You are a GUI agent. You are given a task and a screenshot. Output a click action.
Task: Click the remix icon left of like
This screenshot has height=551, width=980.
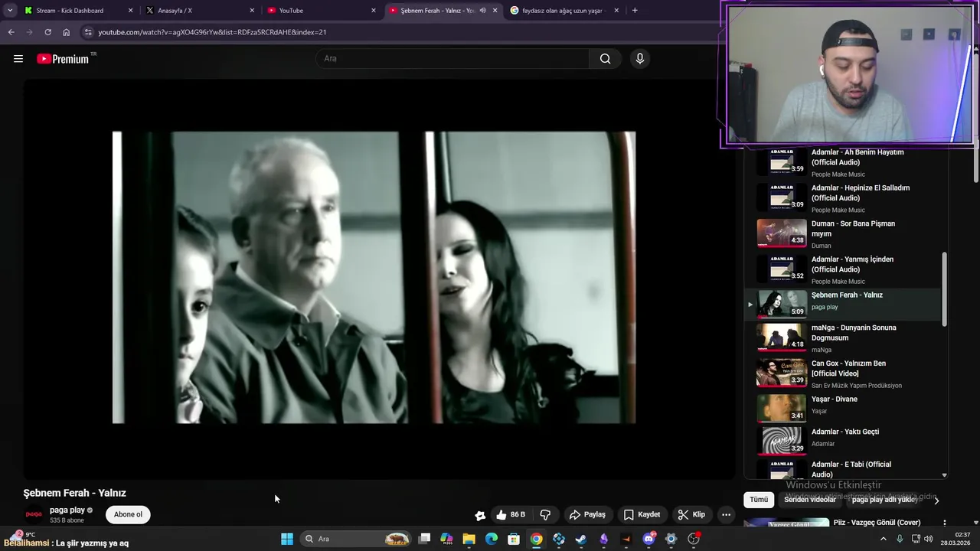coord(480,515)
